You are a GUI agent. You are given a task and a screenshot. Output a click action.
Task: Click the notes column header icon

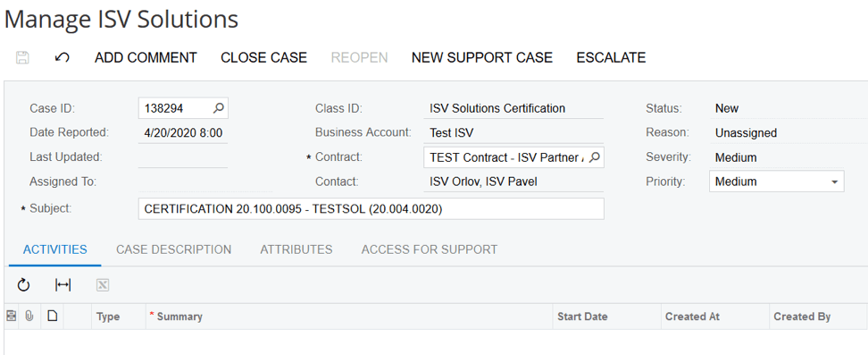[x=11, y=317]
